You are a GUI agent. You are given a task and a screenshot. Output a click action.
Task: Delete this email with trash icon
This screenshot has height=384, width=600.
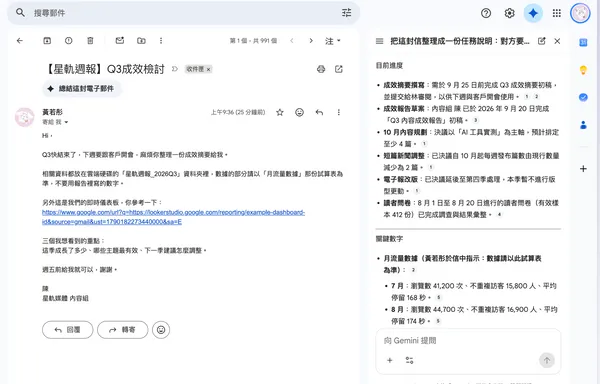(x=90, y=41)
